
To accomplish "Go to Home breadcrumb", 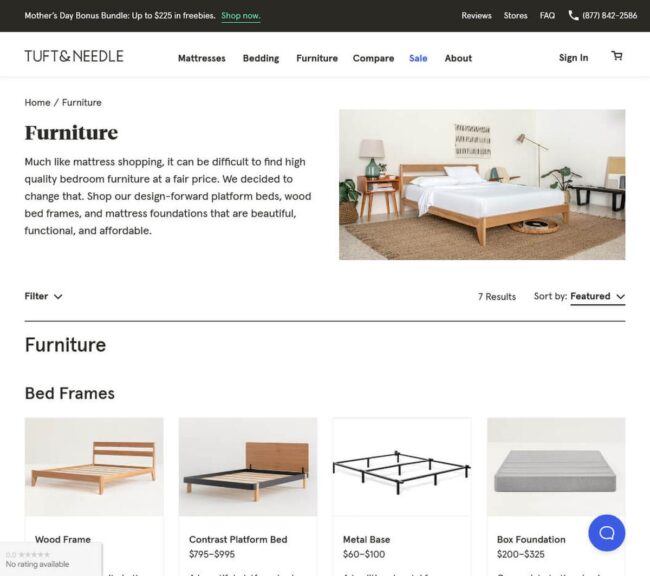I will (x=37, y=102).
